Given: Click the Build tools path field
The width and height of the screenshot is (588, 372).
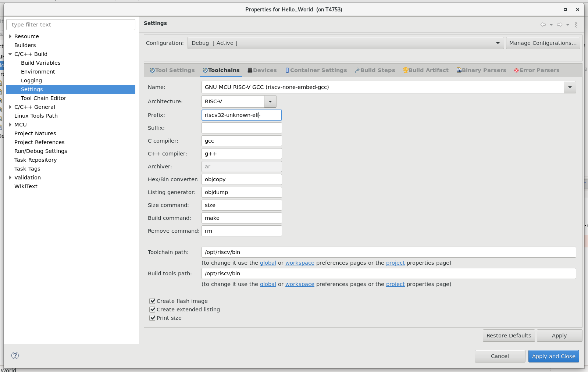Looking at the screenshot, I should [x=389, y=273].
